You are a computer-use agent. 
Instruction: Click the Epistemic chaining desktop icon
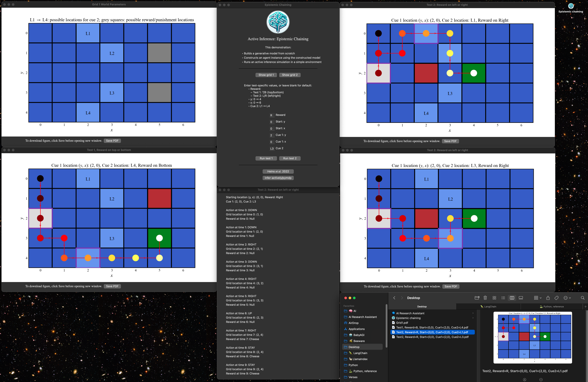571,8
